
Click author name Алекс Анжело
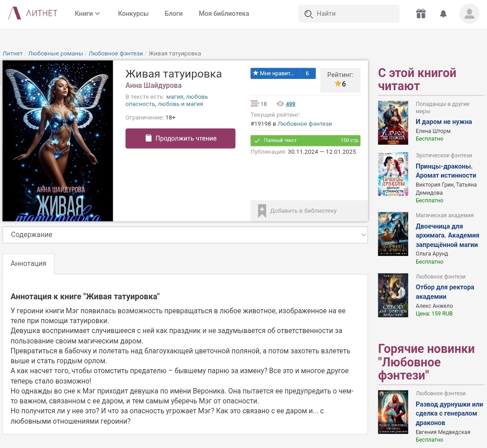click(x=434, y=306)
